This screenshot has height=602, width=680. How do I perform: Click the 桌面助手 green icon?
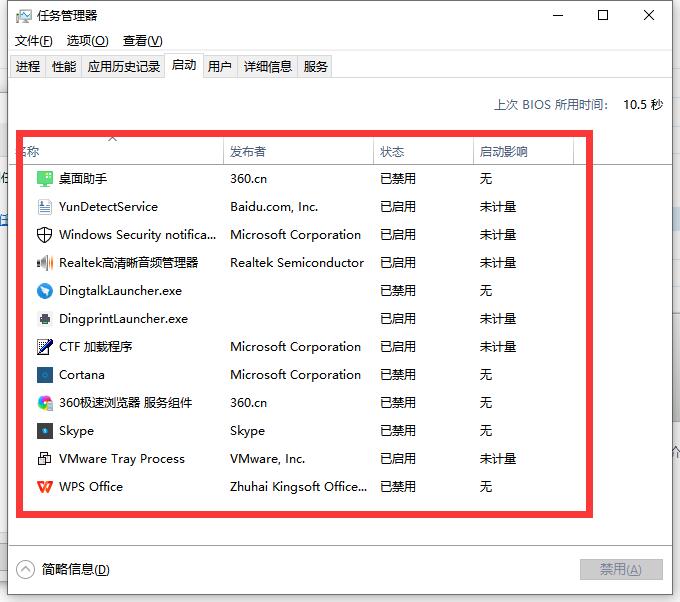pyautogui.click(x=44, y=179)
